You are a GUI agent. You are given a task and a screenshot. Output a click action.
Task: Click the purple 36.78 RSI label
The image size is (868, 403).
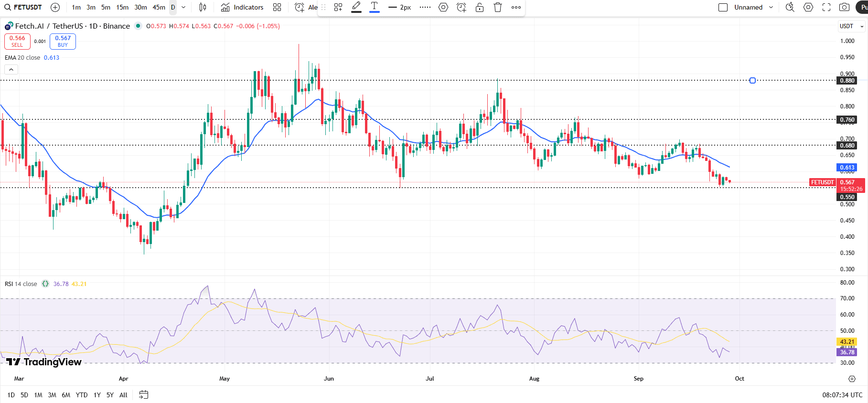click(847, 352)
